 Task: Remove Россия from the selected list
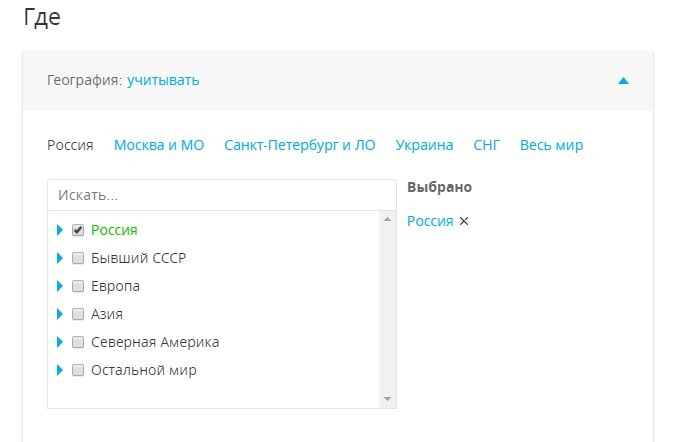click(463, 222)
